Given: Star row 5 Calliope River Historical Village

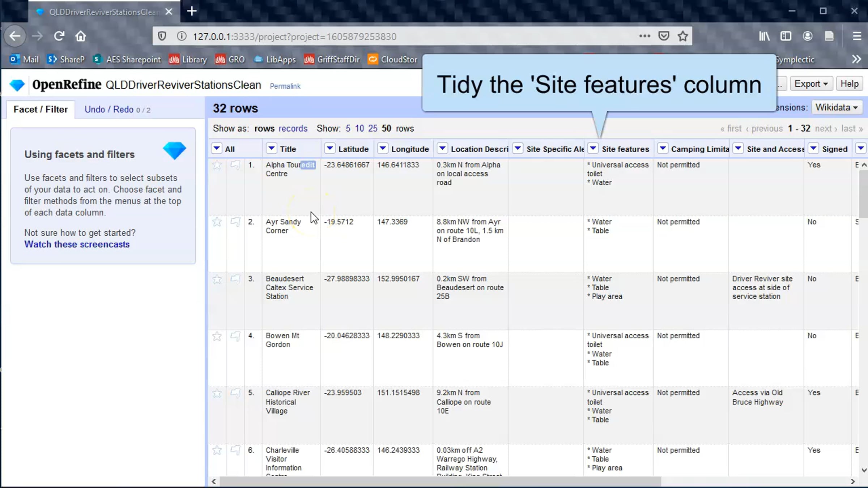Looking at the screenshot, I should [217, 393].
